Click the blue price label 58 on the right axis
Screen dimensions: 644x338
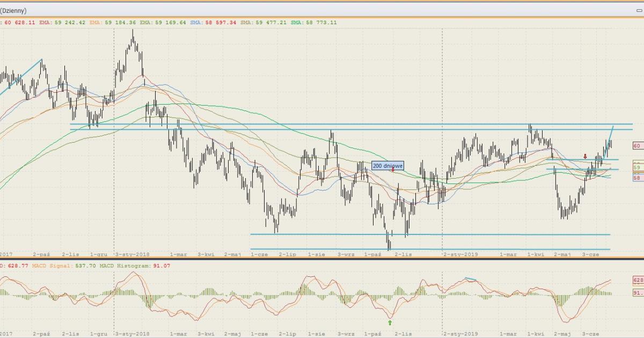pos(637,178)
